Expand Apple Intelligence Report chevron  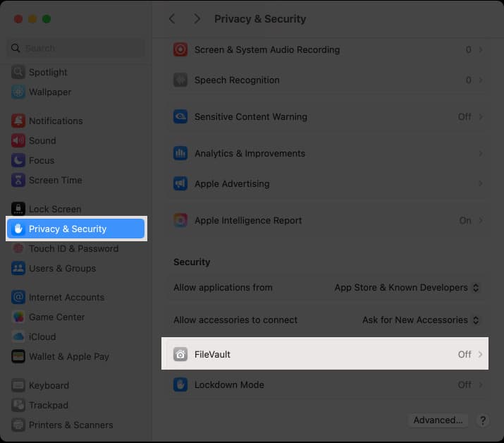pyautogui.click(x=481, y=220)
